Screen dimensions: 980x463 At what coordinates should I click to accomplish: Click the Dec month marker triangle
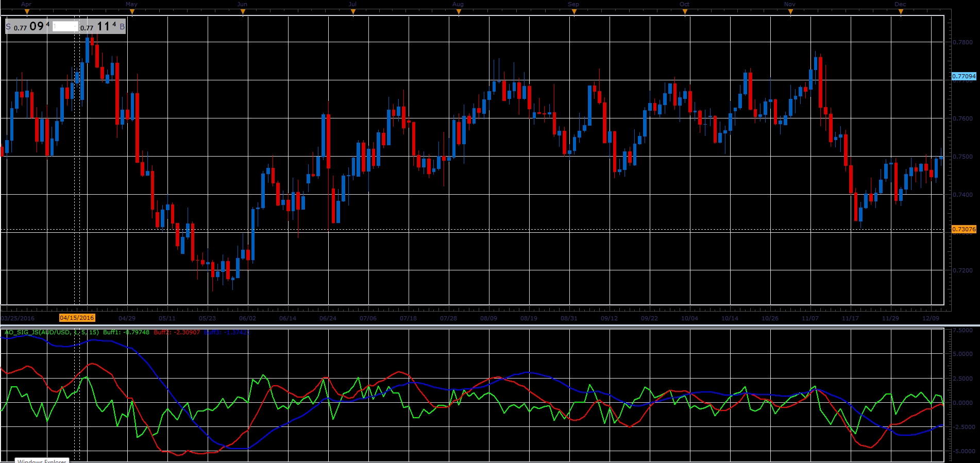tap(901, 12)
